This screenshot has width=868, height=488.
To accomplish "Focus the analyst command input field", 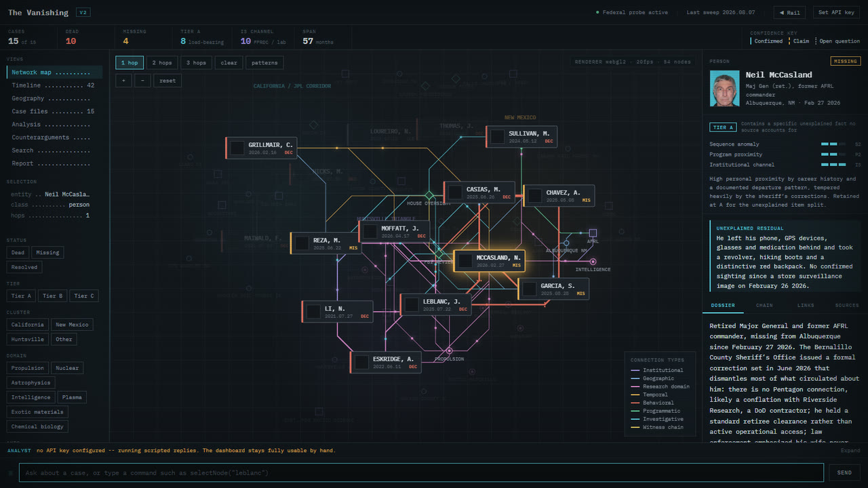I will 421,472.
